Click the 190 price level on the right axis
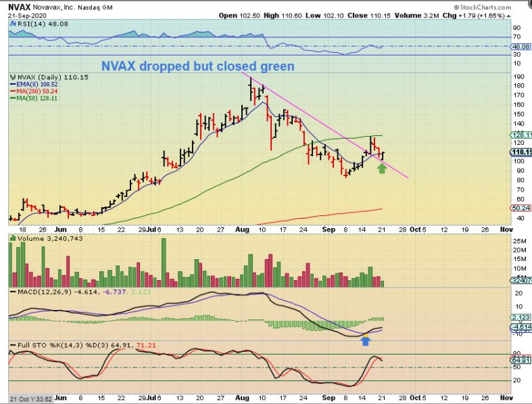Image resolution: width=532 pixels, height=404 pixels. click(519, 76)
